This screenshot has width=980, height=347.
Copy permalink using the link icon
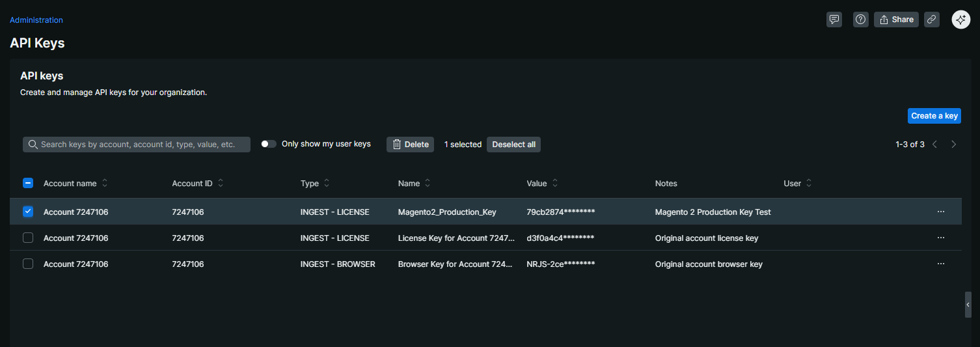[932, 20]
